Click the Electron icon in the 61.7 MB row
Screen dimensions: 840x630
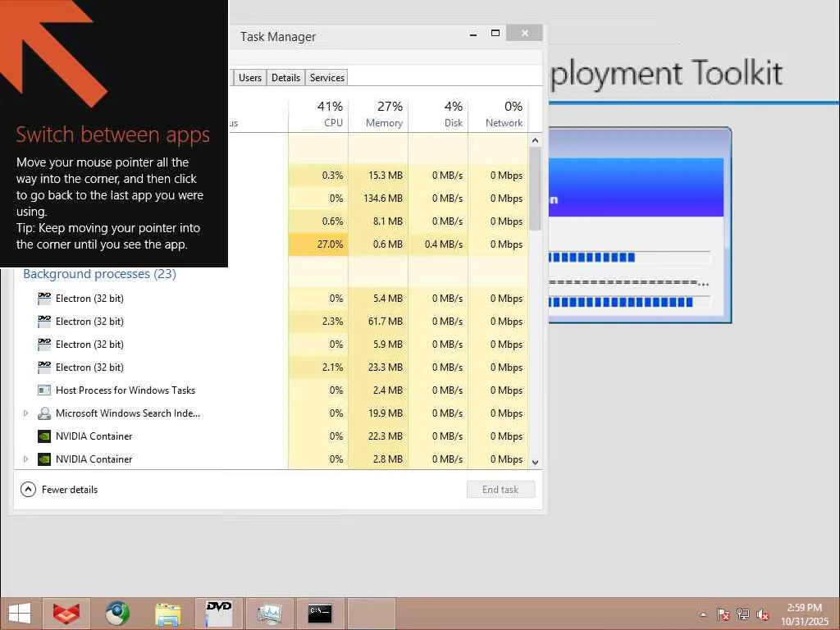[x=44, y=322]
